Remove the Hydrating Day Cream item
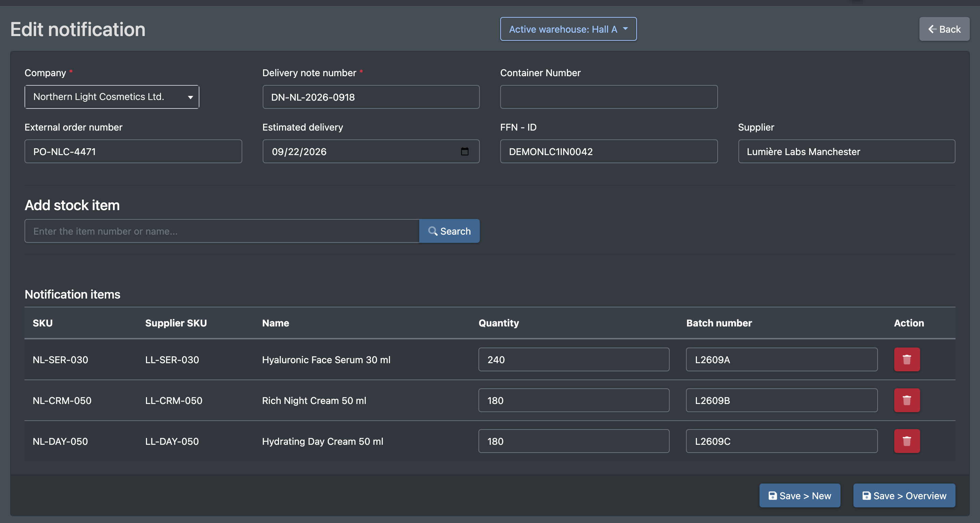This screenshot has height=523, width=980. [x=906, y=441]
